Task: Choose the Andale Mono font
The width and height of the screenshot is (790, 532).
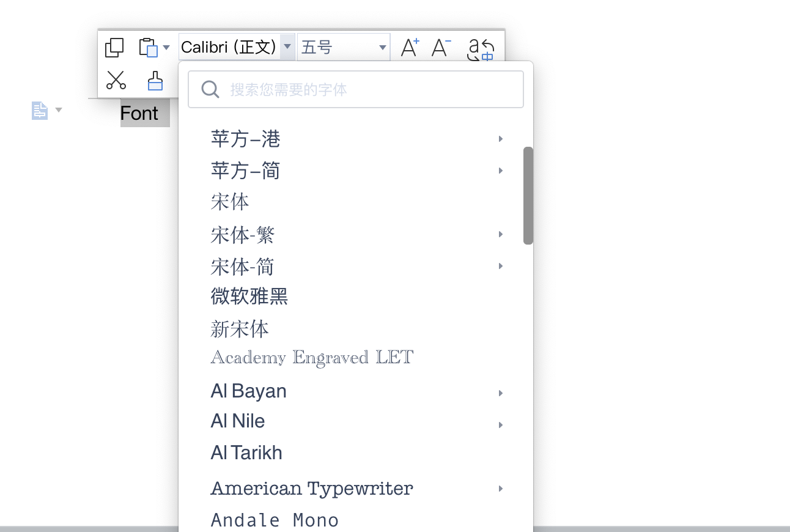Action: point(275,519)
